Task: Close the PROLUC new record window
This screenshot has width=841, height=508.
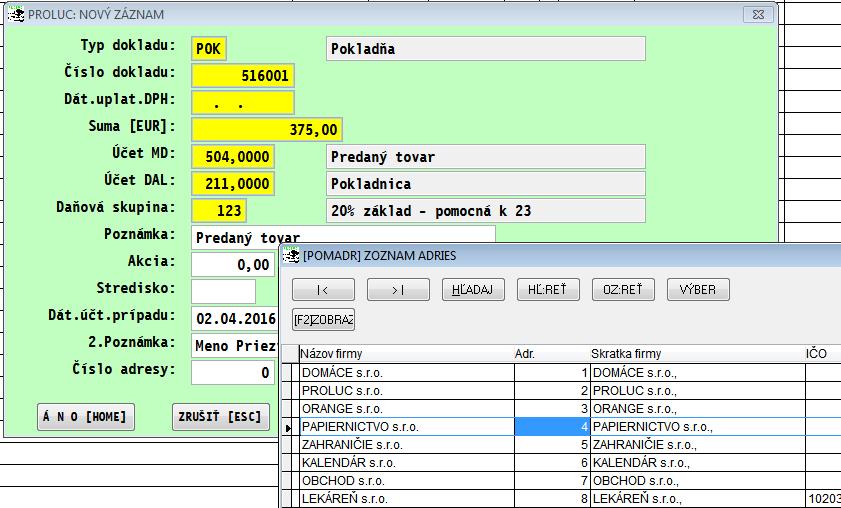Action: click(758, 14)
